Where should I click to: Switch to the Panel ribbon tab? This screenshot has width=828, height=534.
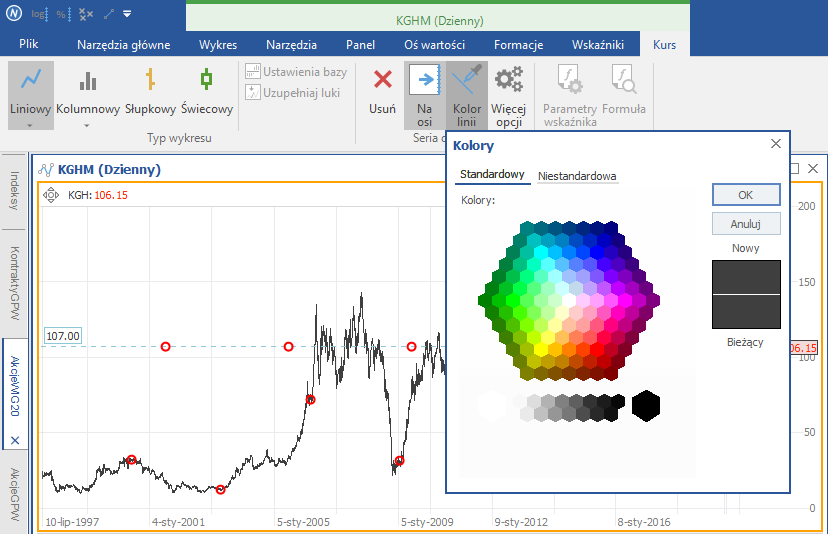pyautogui.click(x=361, y=45)
